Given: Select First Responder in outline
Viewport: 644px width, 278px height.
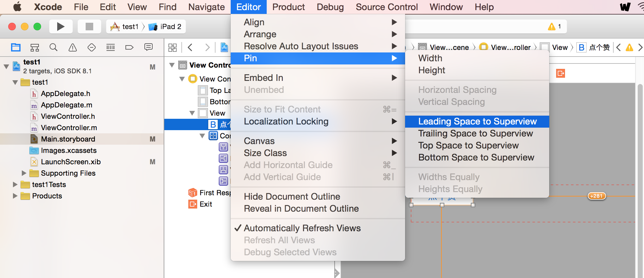Looking at the screenshot, I should [x=210, y=193].
